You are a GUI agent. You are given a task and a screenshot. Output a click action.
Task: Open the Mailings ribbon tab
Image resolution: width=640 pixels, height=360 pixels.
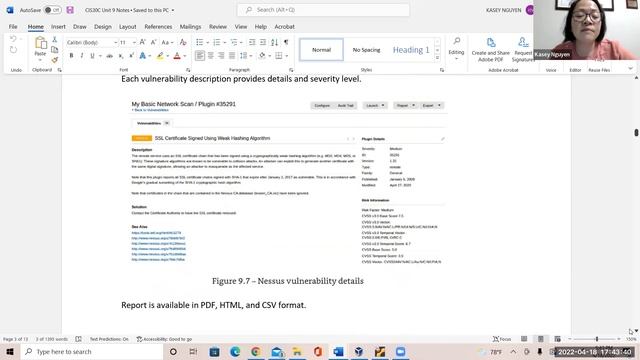pyautogui.click(x=191, y=27)
